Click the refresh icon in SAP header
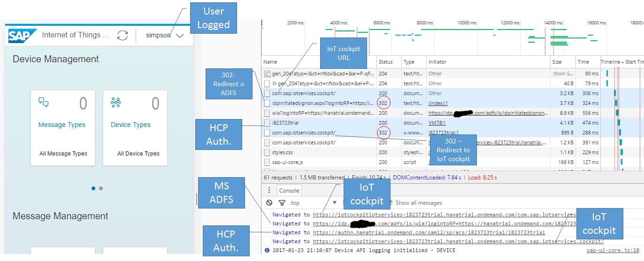 tap(123, 35)
